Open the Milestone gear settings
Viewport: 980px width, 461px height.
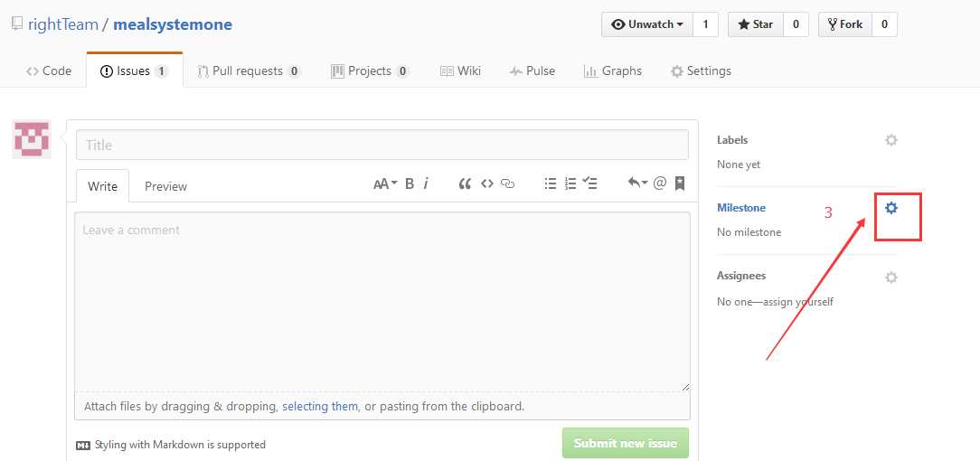click(x=891, y=208)
